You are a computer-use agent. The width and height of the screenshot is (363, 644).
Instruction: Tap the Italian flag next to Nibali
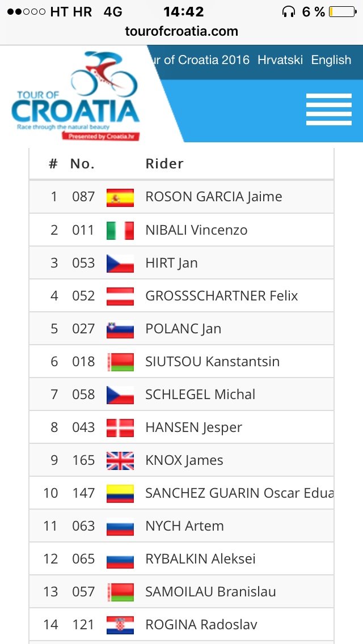click(x=120, y=230)
